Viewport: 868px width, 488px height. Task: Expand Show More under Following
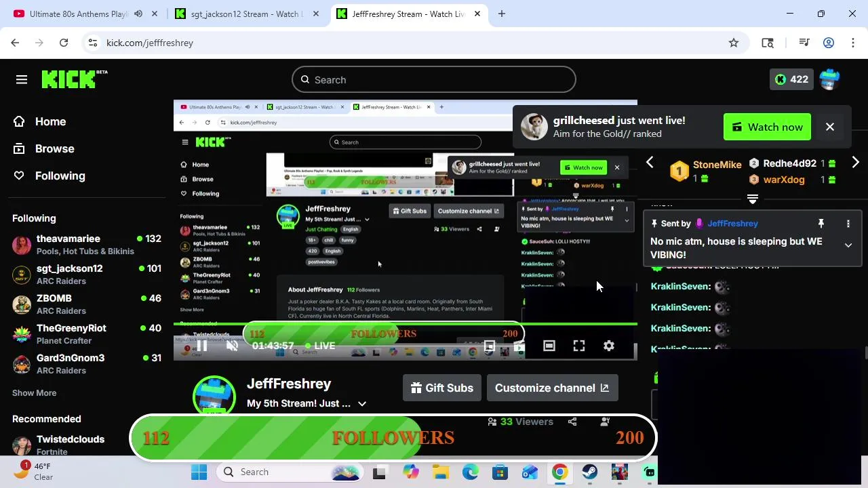[x=34, y=393]
